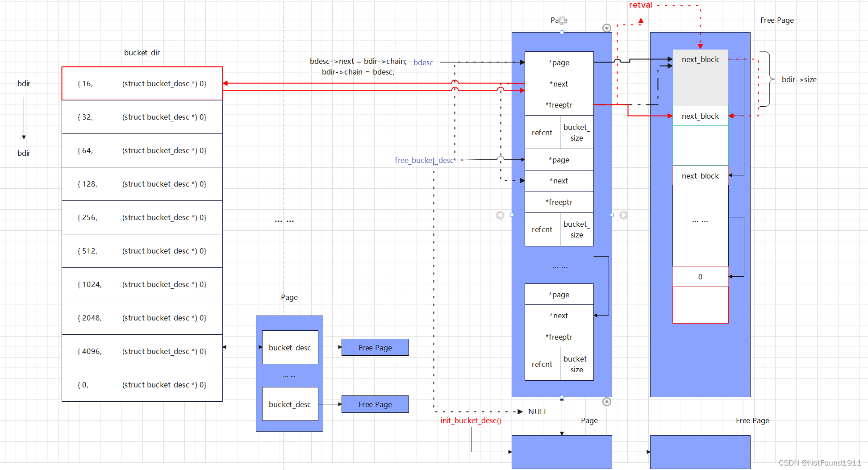
Task: Click the Free Page label above the next_block column
Action: [777, 20]
